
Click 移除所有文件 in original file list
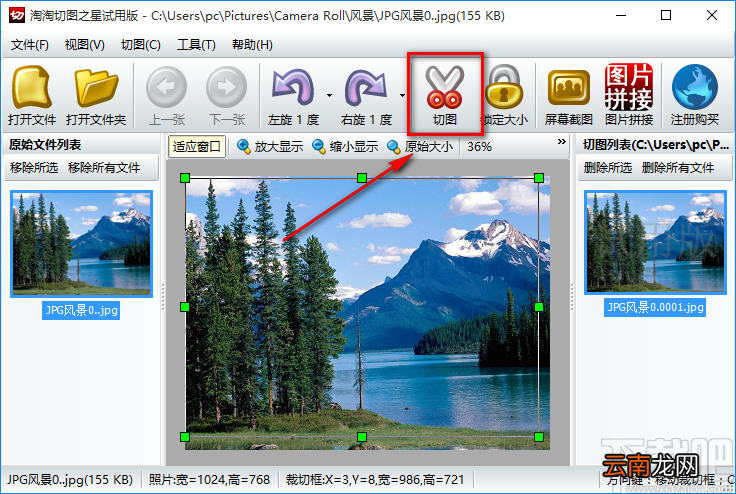(x=104, y=168)
